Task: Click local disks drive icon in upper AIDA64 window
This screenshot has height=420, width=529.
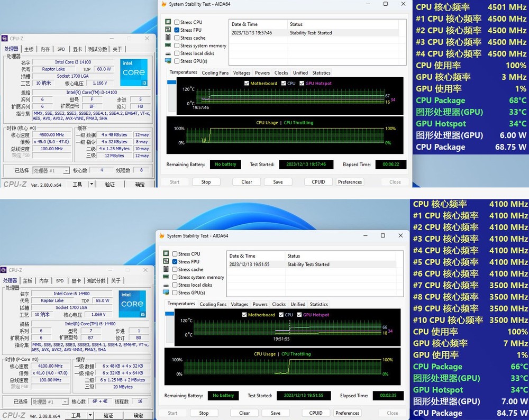Action: tap(168, 53)
